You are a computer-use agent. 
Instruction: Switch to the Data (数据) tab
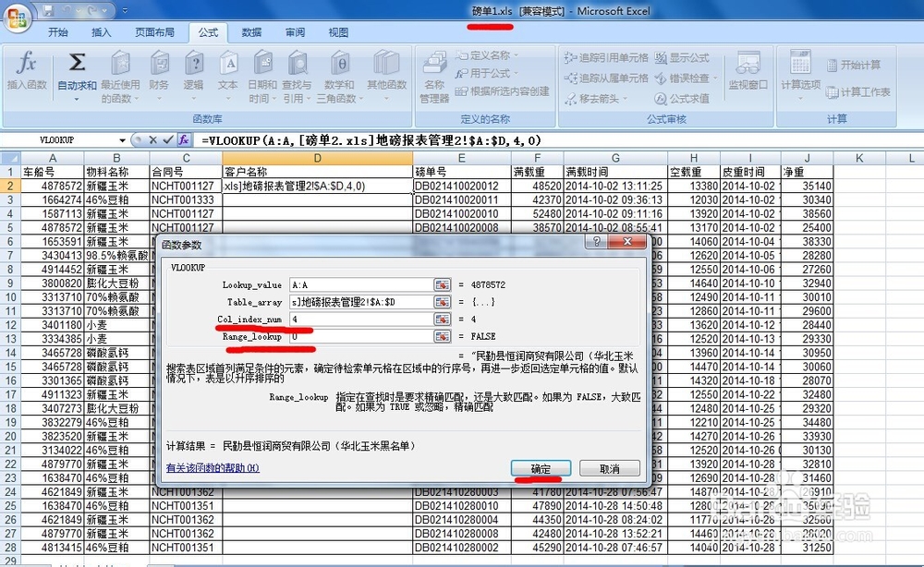[251, 32]
